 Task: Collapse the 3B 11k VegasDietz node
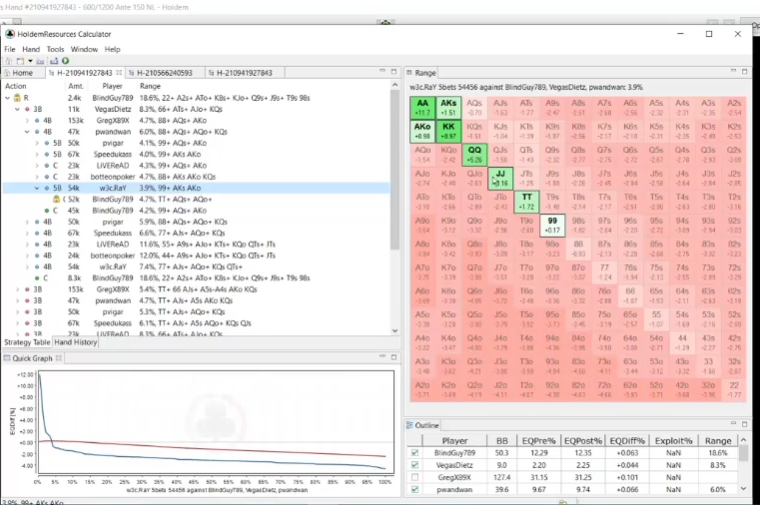click(x=17, y=109)
